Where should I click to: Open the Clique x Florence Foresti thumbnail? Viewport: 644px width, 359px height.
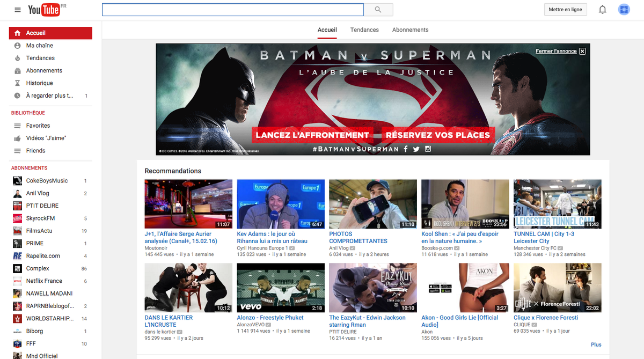click(558, 288)
